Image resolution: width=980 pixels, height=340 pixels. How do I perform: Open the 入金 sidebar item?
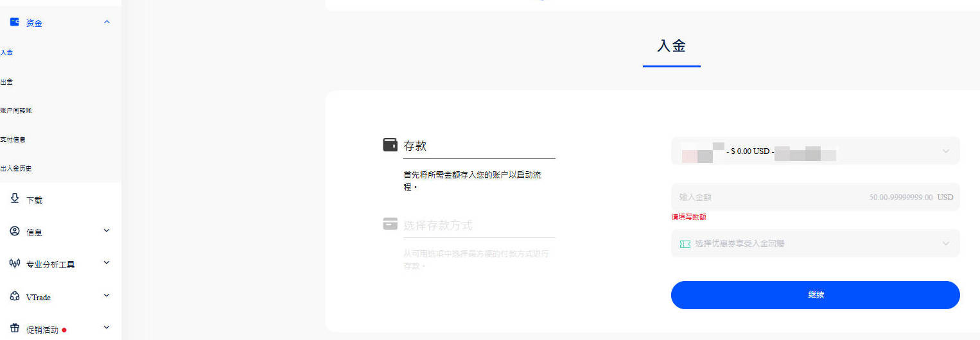pos(6,53)
